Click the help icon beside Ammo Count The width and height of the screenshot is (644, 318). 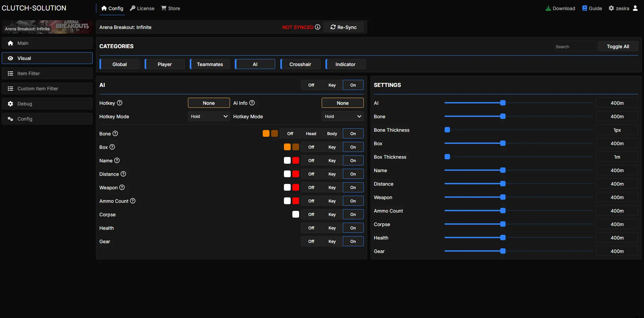click(x=133, y=201)
